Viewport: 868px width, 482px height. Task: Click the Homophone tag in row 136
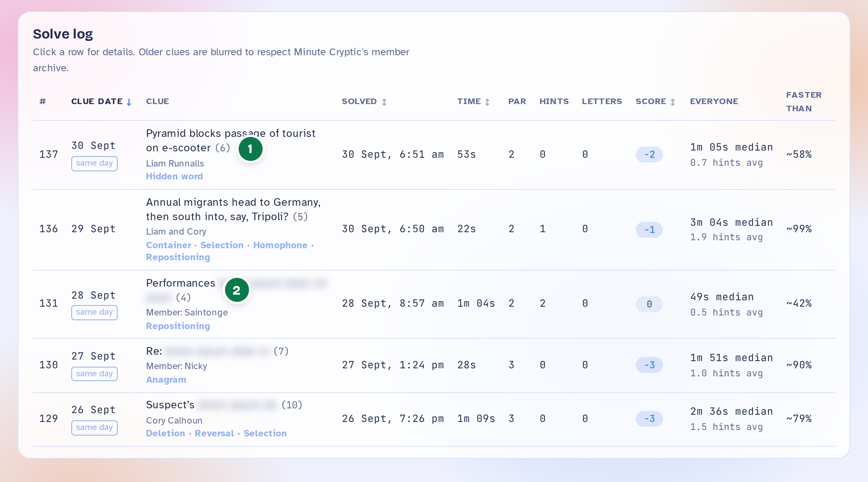pyautogui.click(x=280, y=245)
